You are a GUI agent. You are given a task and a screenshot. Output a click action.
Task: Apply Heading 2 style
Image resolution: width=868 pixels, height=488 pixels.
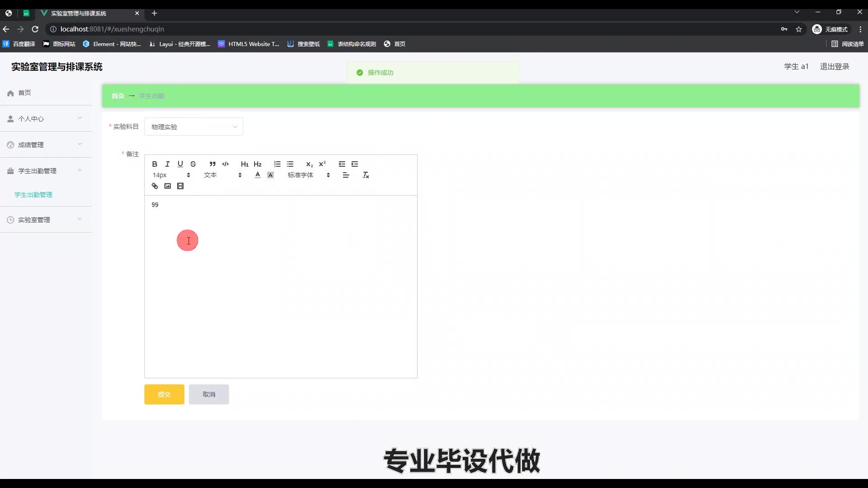(258, 164)
